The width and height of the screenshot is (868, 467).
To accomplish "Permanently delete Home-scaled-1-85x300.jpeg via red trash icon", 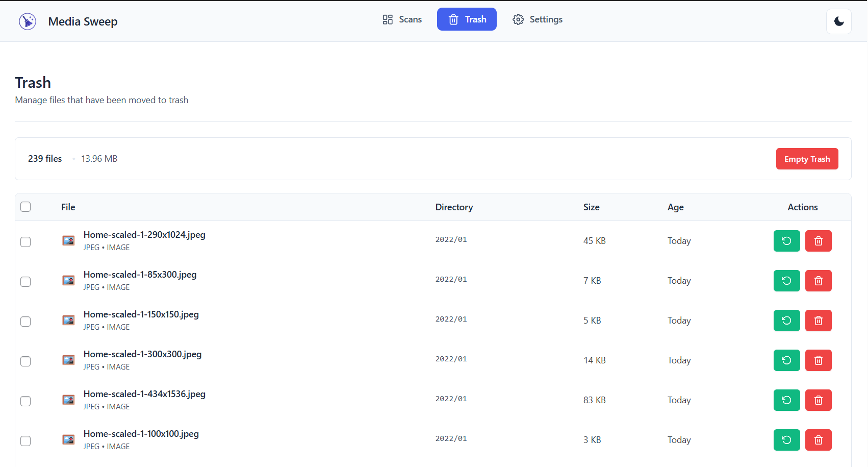I will (819, 280).
